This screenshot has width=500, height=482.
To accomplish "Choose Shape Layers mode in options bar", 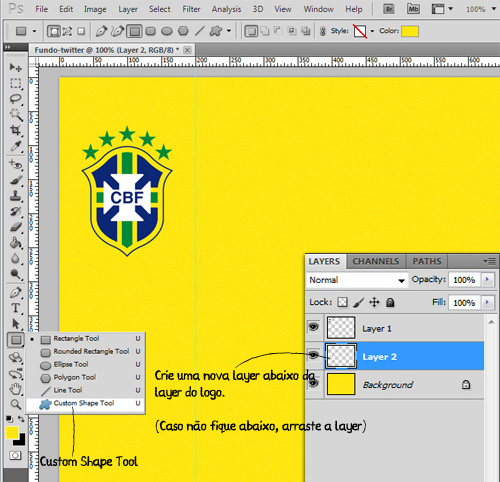I will coord(54,31).
